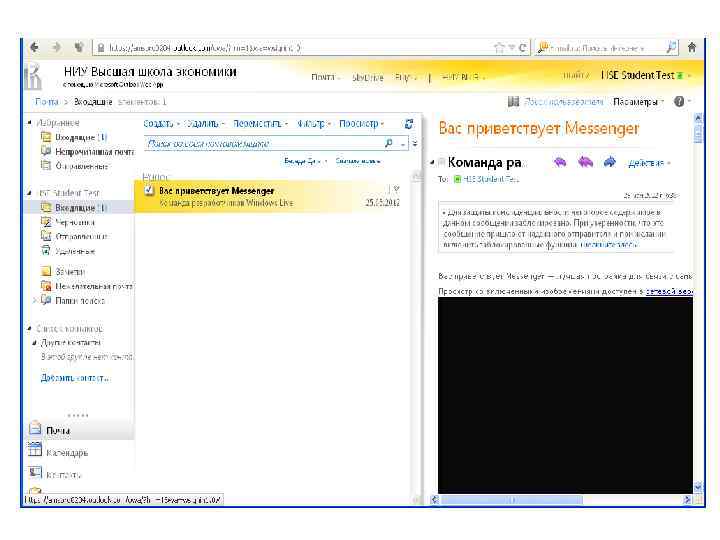Open the Почта mail module icon
Image resolution: width=720 pixels, height=540 pixels.
click(x=35, y=428)
